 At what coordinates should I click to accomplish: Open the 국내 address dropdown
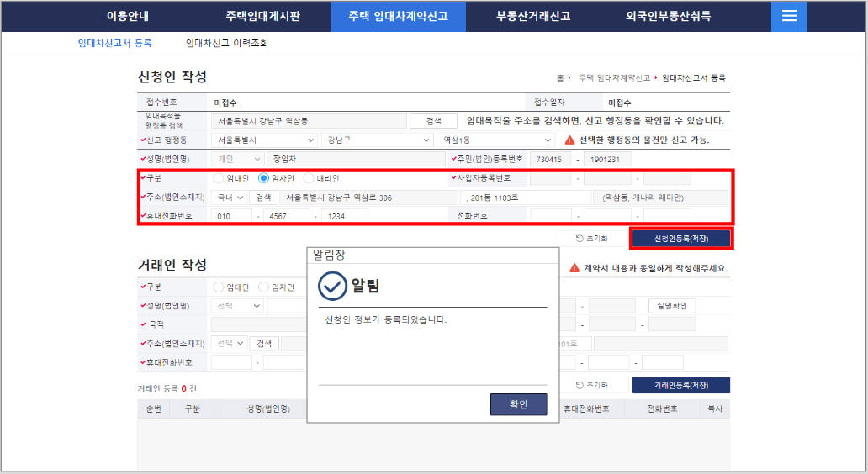point(229,197)
